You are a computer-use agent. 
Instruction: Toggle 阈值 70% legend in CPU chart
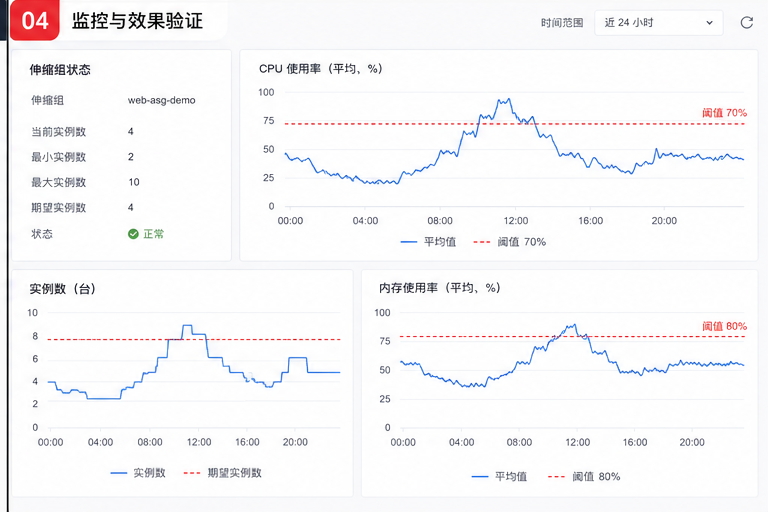pyautogui.click(x=509, y=242)
